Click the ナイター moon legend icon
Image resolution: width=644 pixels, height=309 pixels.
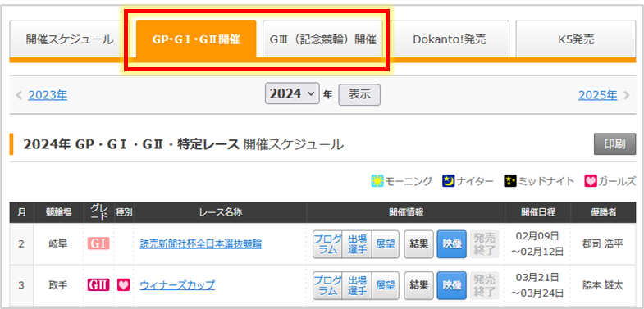pyautogui.click(x=448, y=180)
